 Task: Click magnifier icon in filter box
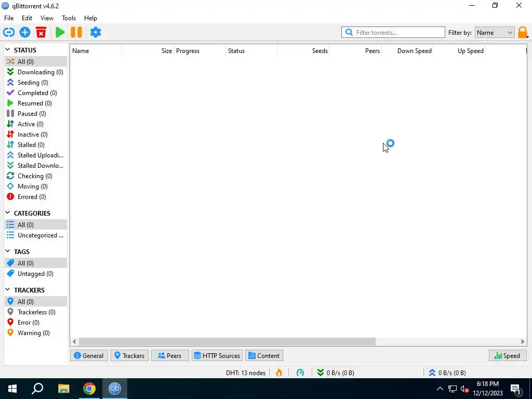[349, 32]
